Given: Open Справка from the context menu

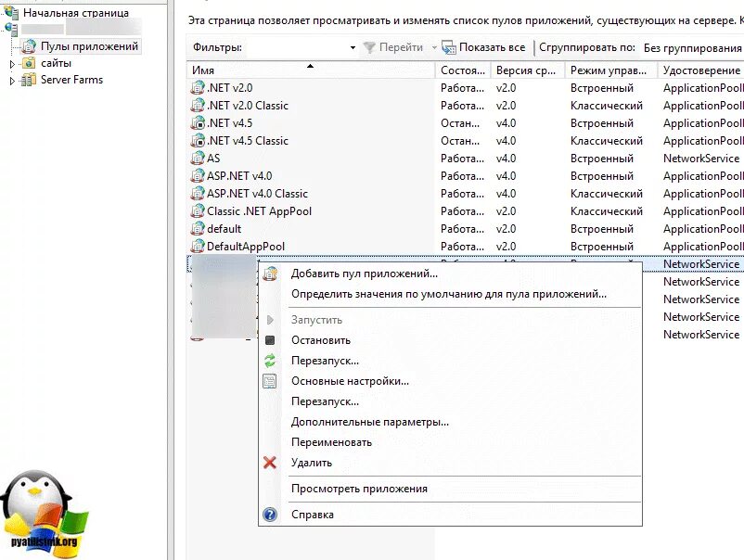Looking at the screenshot, I should [x=313, y=515].
